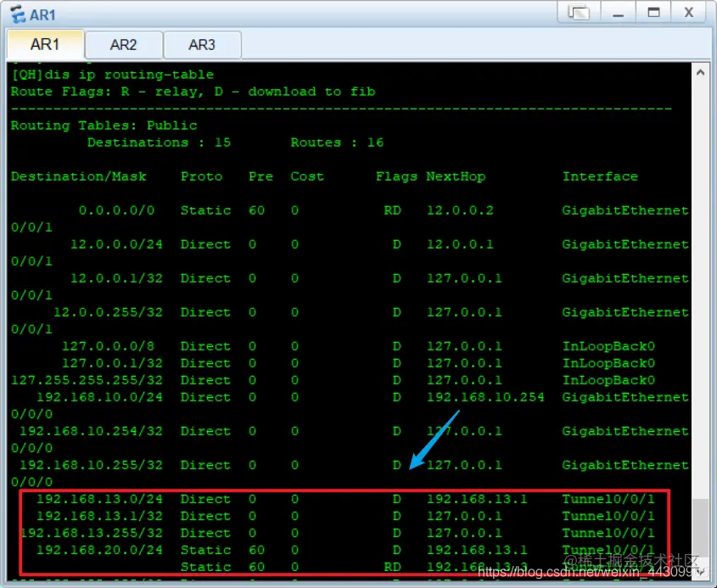Click the 0.0.0.0/0 destination entry

point(116,210)
